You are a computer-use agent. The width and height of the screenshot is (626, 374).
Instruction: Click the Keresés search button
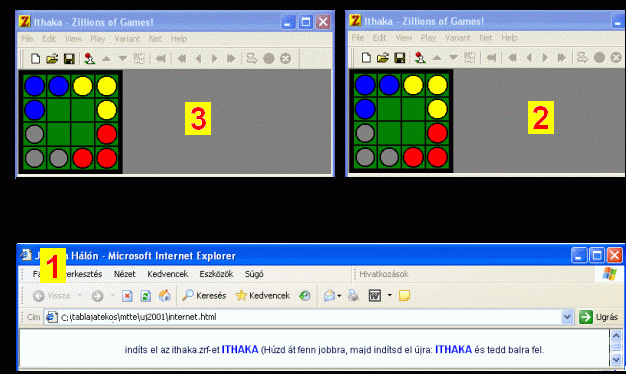[x=204, y=296]
